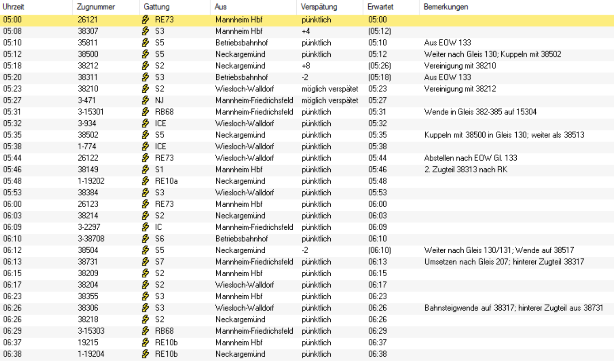The image size is (614, 364).
Task: Click the electric icon of RB68 train 3-15303
Action: click(x=145, y=331)
